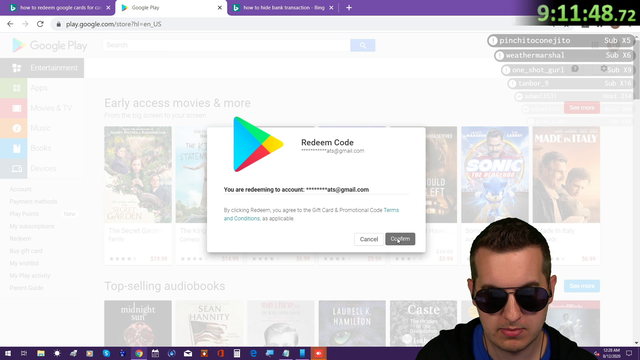Open Music category in sidebar
Screen dimensions: 640x360
tap(42, 128)
